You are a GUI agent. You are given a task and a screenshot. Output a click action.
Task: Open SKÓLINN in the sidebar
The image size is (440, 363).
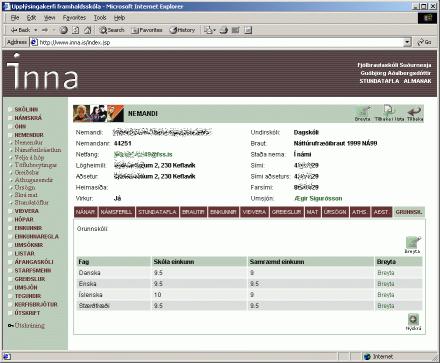tap(26, 109)
